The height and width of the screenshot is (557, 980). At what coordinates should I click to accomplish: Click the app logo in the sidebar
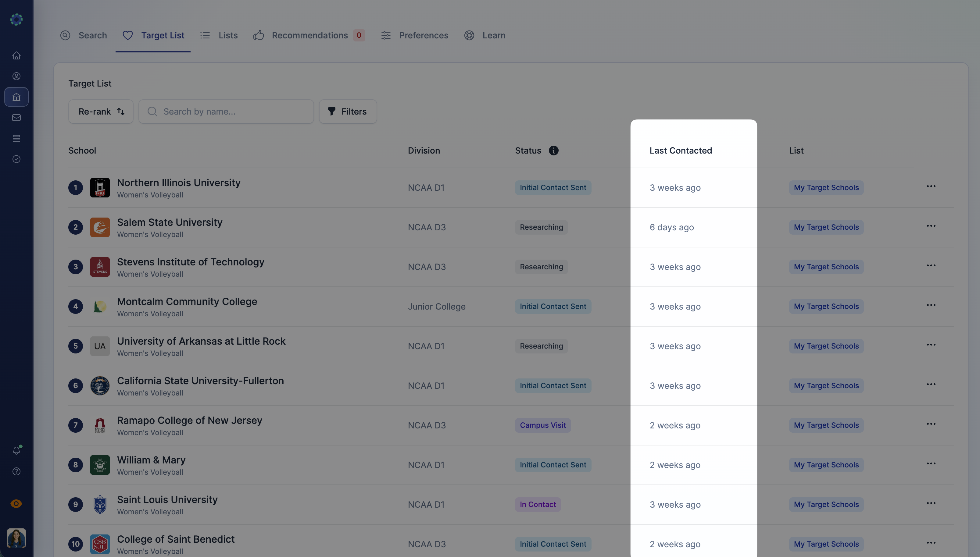point(16,19)
